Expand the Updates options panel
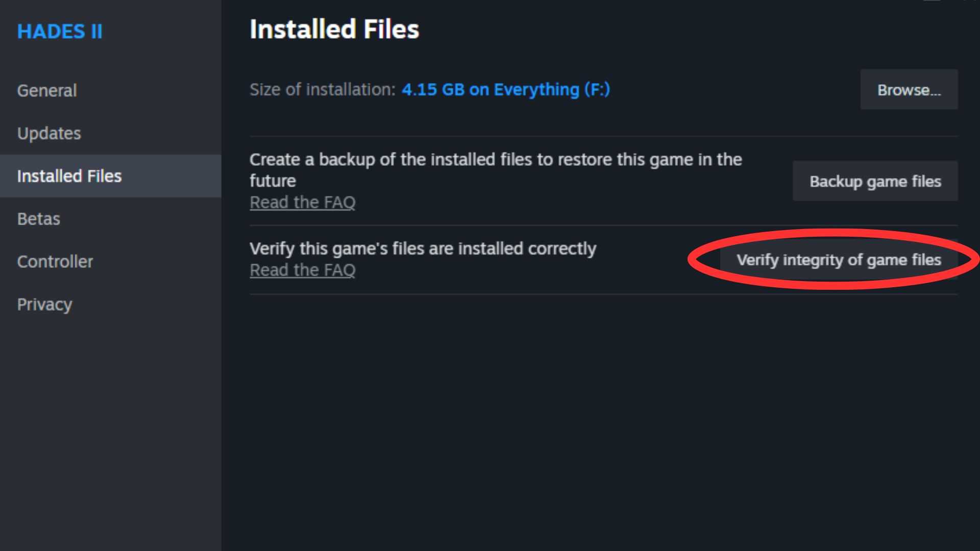 coord(48,133)
